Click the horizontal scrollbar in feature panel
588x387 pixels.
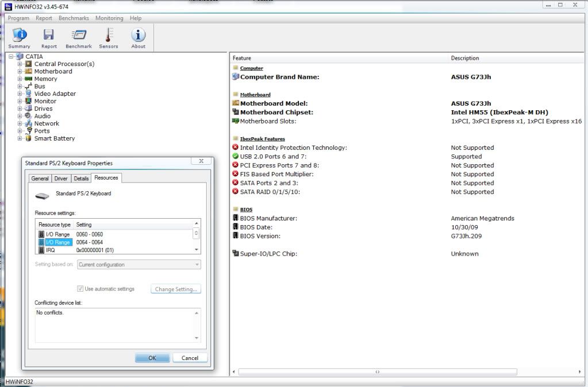coord(378,371)
